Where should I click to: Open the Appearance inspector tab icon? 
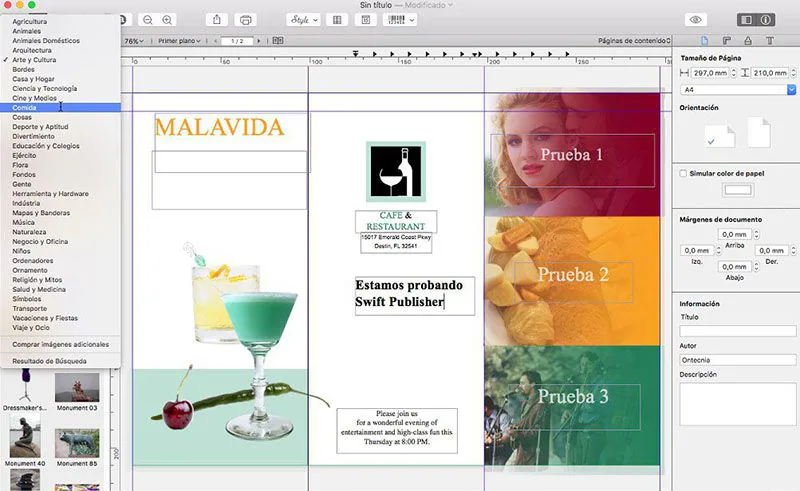point(727,40)
